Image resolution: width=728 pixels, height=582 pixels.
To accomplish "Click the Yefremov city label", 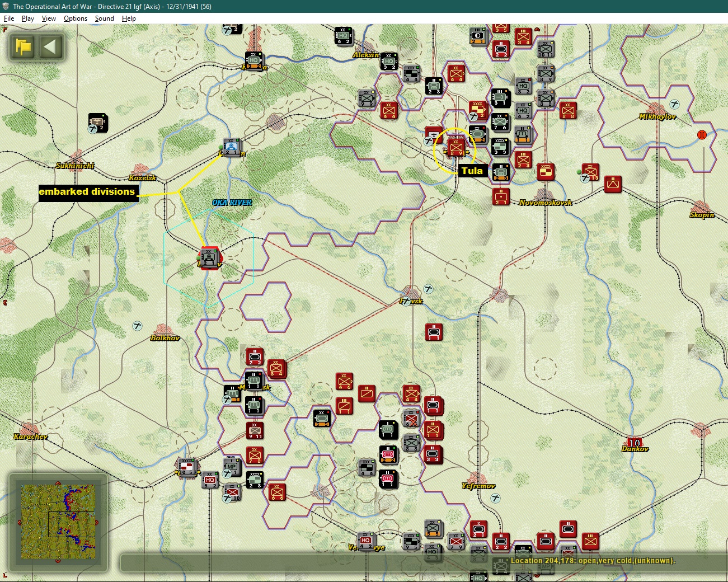I will tap(478, 486).
